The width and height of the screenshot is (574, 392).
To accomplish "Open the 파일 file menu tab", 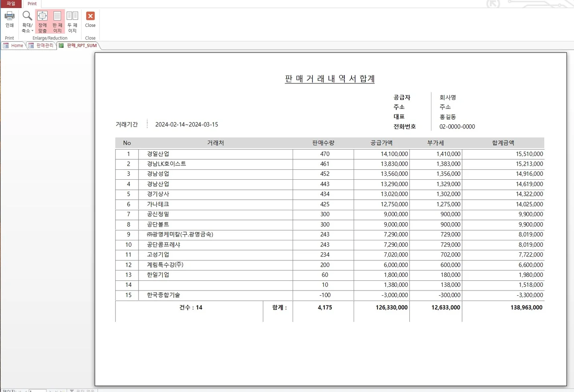I will (x=11, y=4).
